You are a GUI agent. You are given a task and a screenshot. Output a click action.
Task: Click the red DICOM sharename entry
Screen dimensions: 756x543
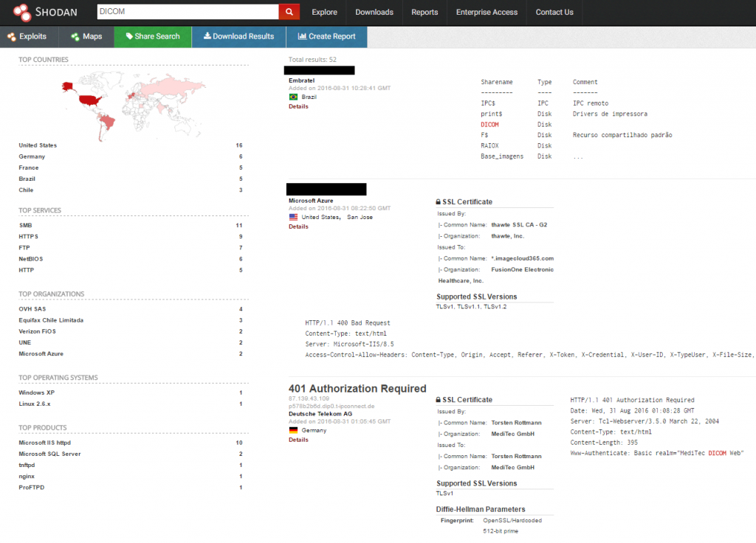tap(489, 124)
